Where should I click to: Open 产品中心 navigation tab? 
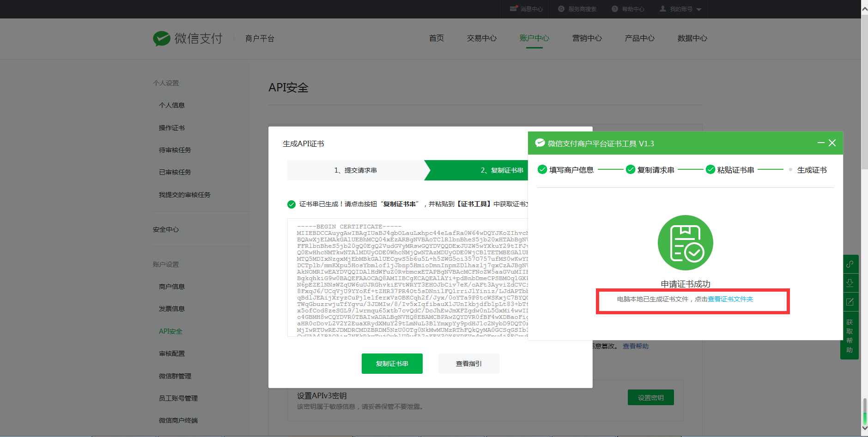point(640,38)
